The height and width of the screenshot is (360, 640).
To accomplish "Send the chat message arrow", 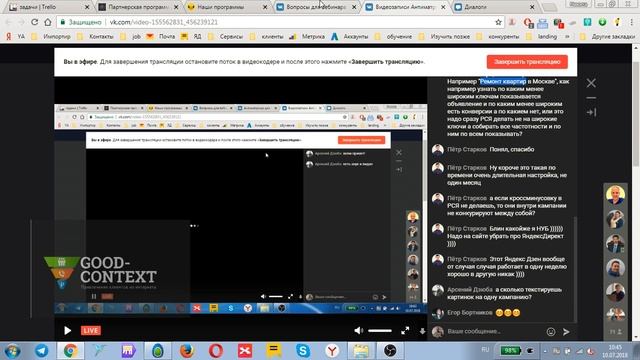I will click(x=566, y=332).
